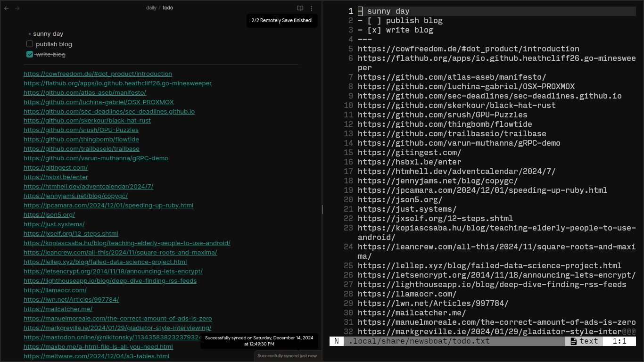Check the 'publish blog' checkbox

pos(30,44)
